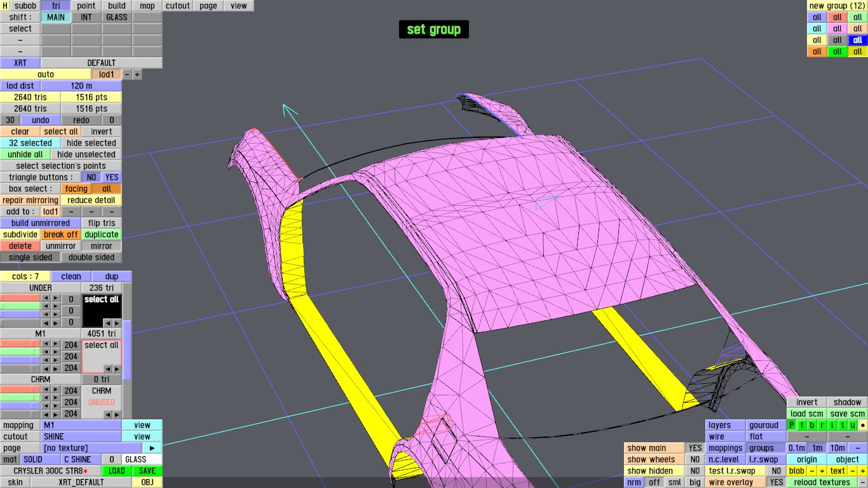Image resolution: width=868 pixels, height=488 pixels.
Task: Increase UNDER red value with right arrow
Action: tap(55, 299)
